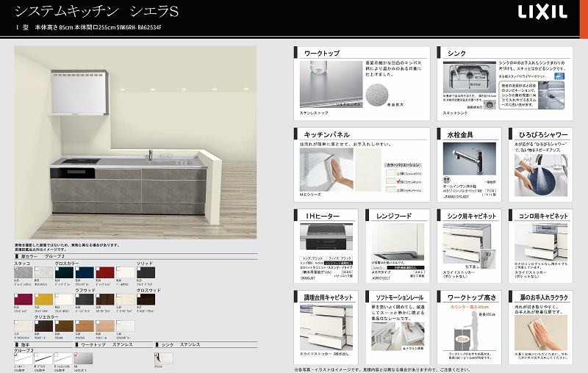Viewport: 588px width, 373px height.
Task: Pick the orange-brown Crie color swatch
Action: (85, 326)
